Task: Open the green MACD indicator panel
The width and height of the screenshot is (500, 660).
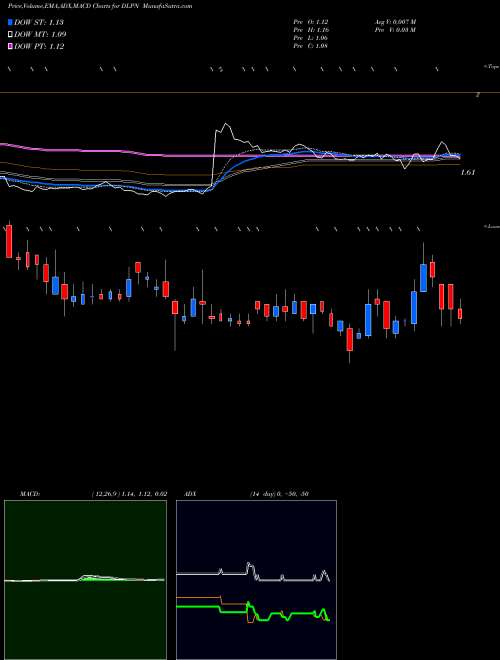Action: 85,580
